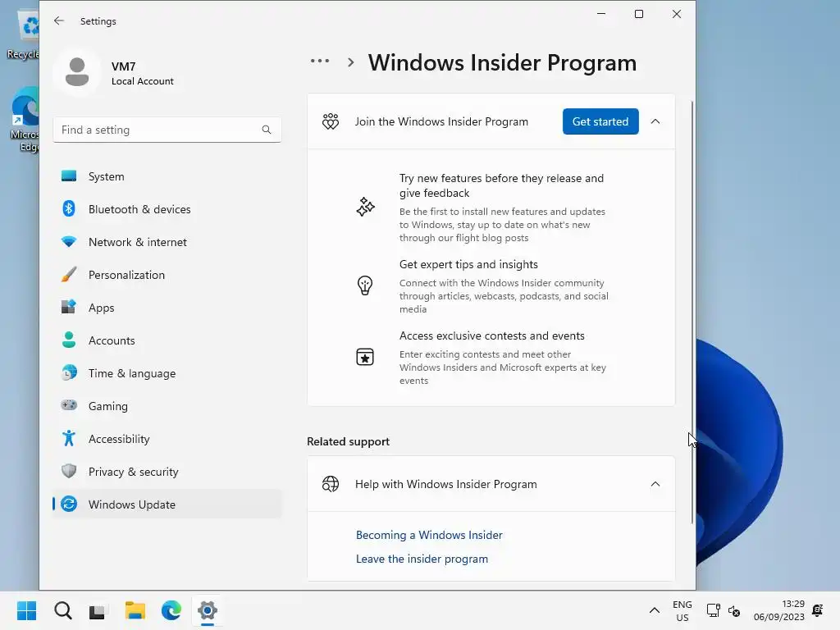Click the Accounts person icon in sidebar
The image size is (840, 630).
69,340
